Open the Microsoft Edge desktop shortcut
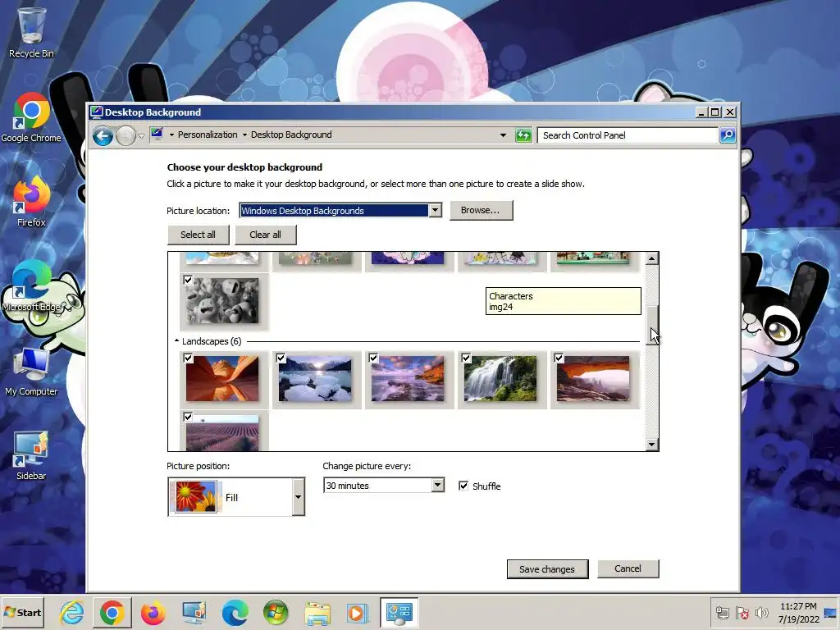 click(x=31, y=286)
